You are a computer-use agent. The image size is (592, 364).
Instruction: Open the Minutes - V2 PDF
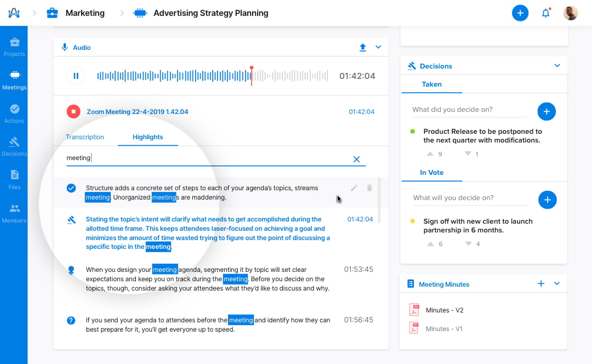(x=437, y=310)
